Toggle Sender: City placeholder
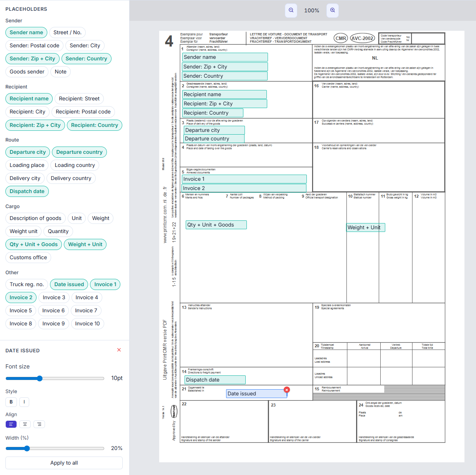Image resolution: width=476 pixels, height=475 pixels. click(85, 45)
